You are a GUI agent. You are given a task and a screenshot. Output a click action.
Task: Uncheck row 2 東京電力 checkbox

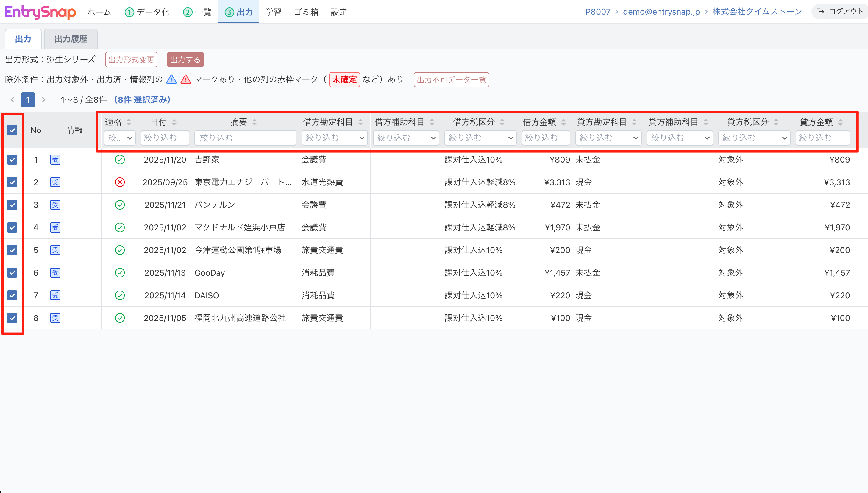coord(12,182)
